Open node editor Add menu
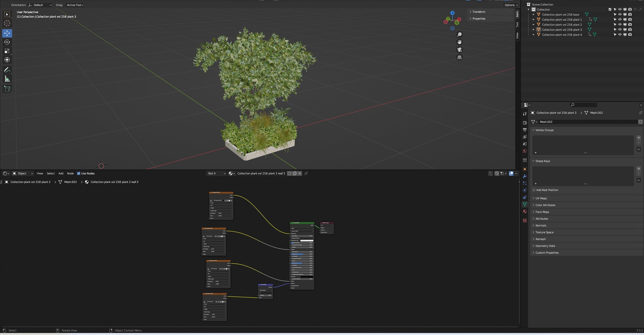This screenshot has height=335, width=644. click(61, 173)
